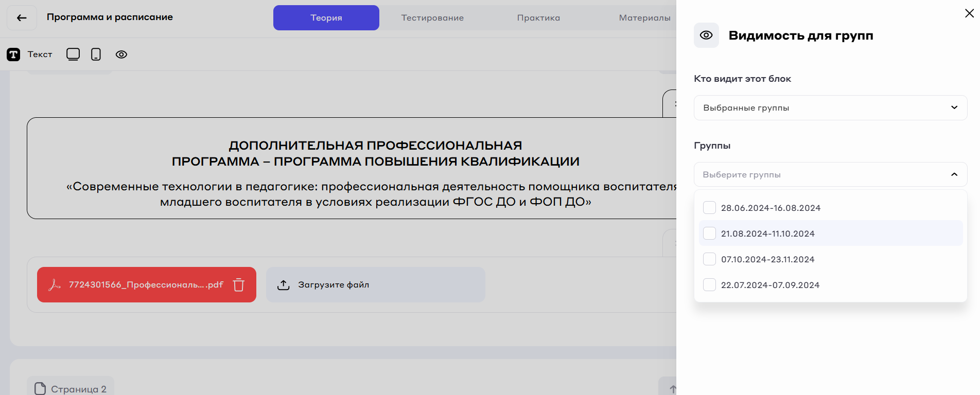Check group 07.10.2024-23.11.2024

709,259
